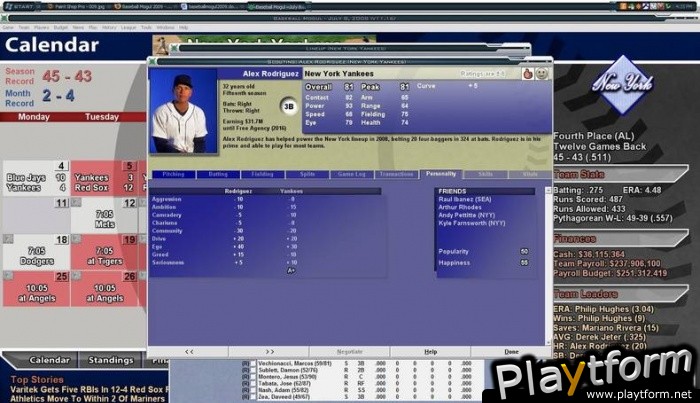Click the Team Leaders section header
The image size is (700, 403).
pyautogui.click(x=621, y=294)
